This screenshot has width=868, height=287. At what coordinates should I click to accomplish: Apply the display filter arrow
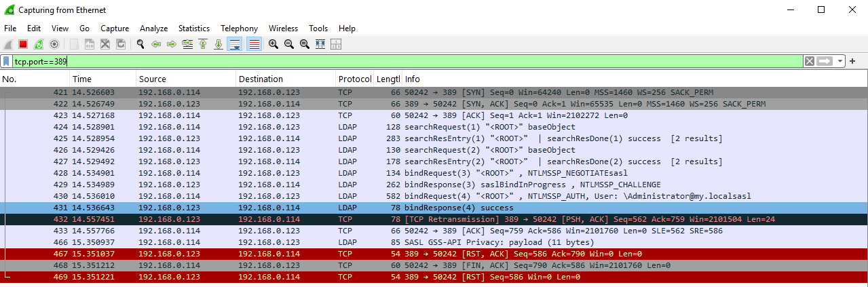pos(825,62)
